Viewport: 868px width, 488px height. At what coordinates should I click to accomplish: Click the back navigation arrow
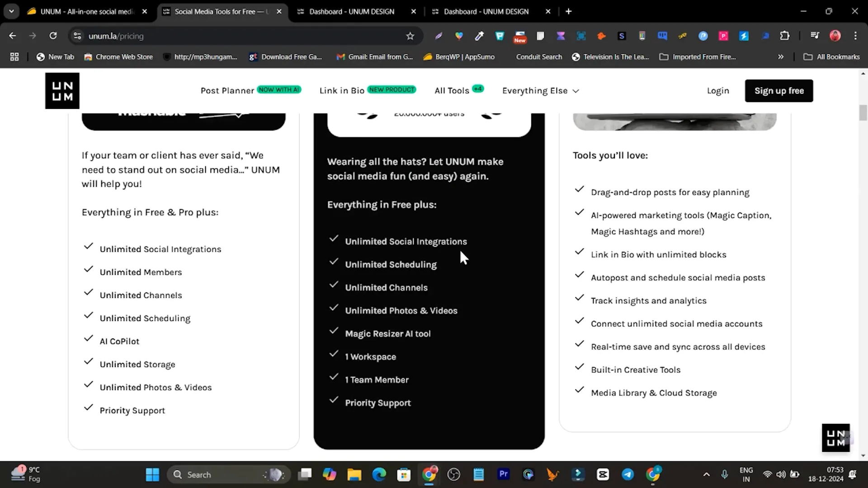(x=14, y=36)
